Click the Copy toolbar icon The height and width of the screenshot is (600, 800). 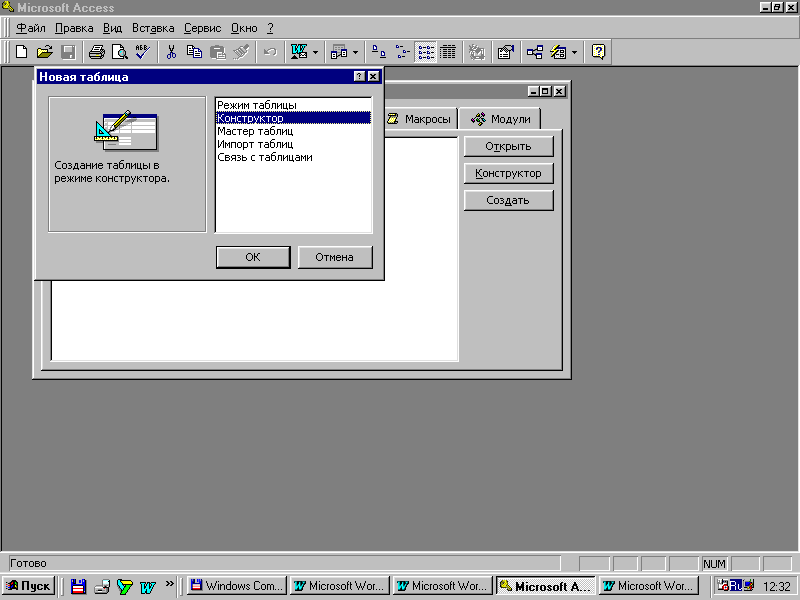click(x=194, y=52)
